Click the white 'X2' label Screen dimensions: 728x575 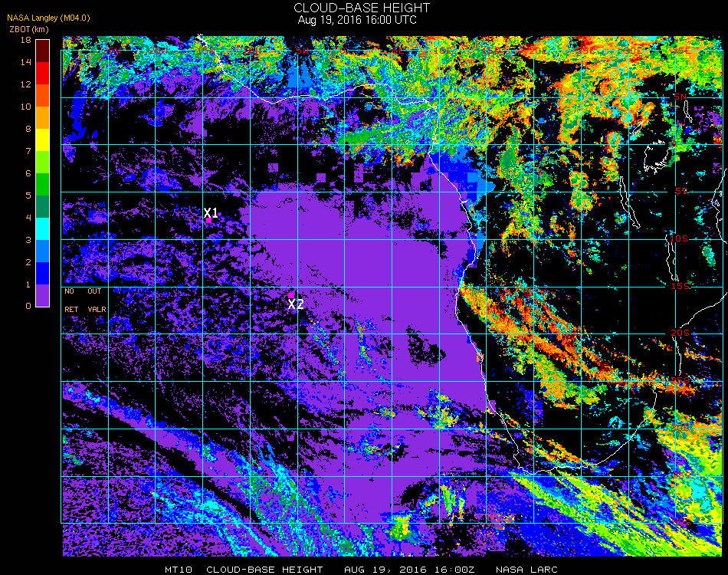pos(296,304)
